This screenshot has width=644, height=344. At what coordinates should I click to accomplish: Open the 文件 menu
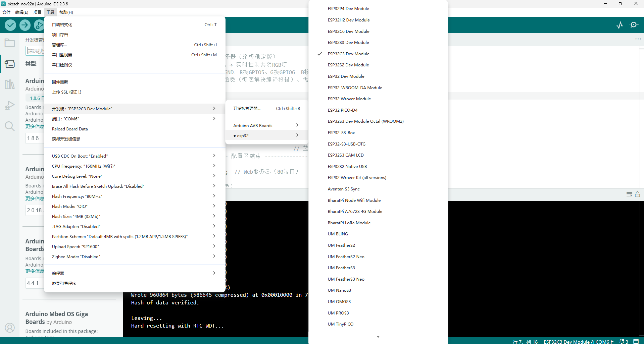coord(6,12)
